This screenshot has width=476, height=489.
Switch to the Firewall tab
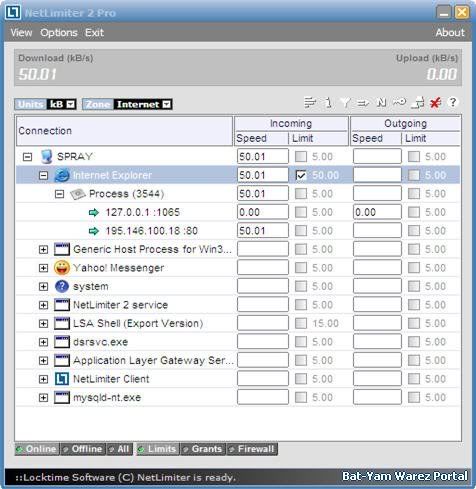pos(252,449)
